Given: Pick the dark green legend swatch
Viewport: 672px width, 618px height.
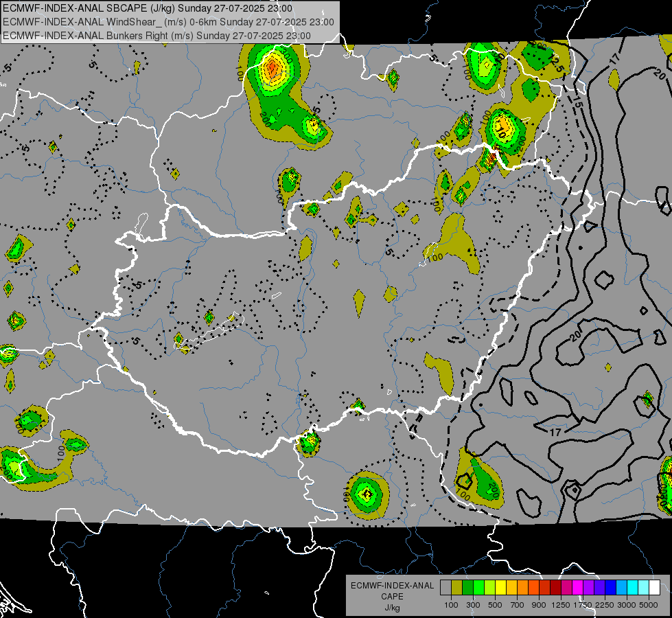Looking at the screenshot, I should [x=467, y=588].
